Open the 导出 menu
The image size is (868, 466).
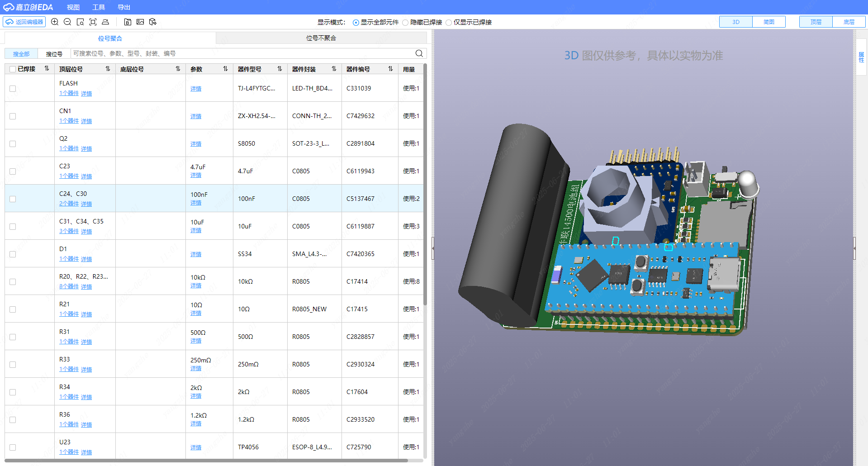[x=124, y=7]
